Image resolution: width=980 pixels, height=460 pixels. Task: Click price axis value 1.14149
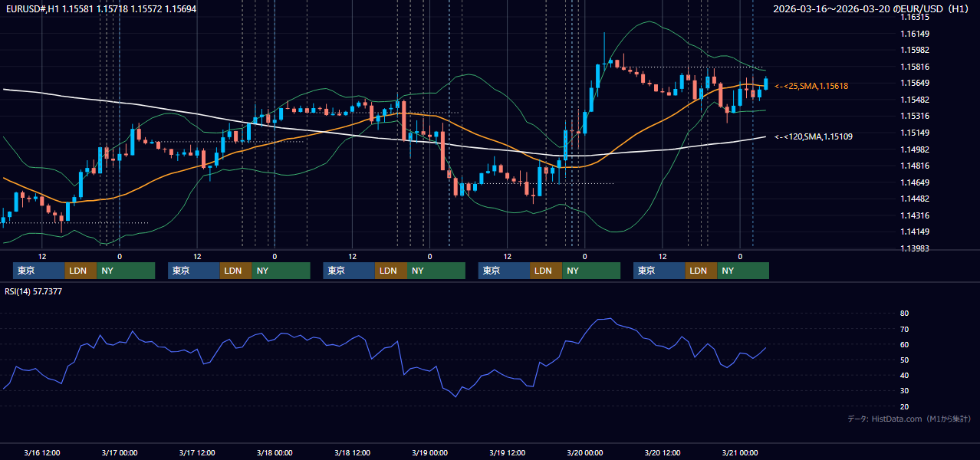(x=915, y=232)
